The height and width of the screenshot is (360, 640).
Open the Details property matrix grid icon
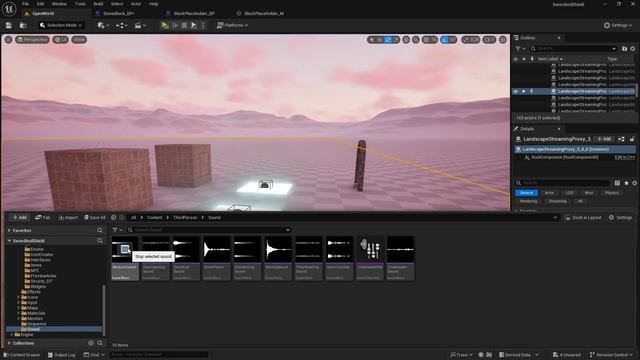click(617, 183)
